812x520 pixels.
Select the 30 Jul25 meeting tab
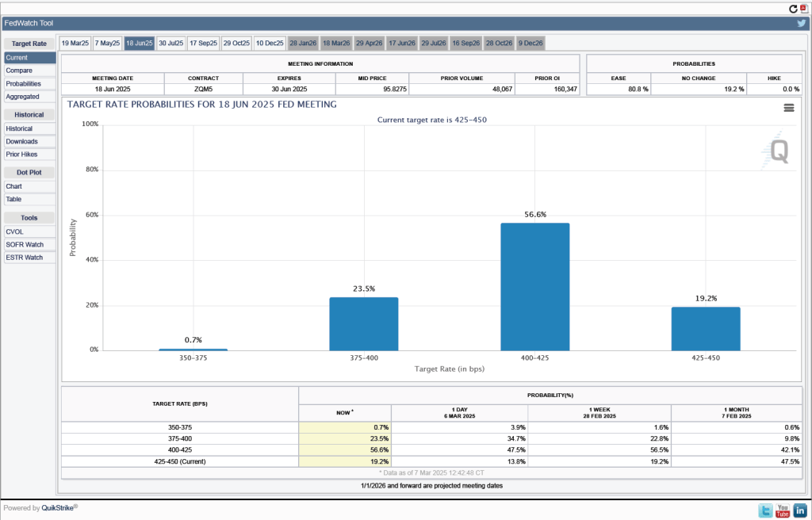tap(170, 43)
